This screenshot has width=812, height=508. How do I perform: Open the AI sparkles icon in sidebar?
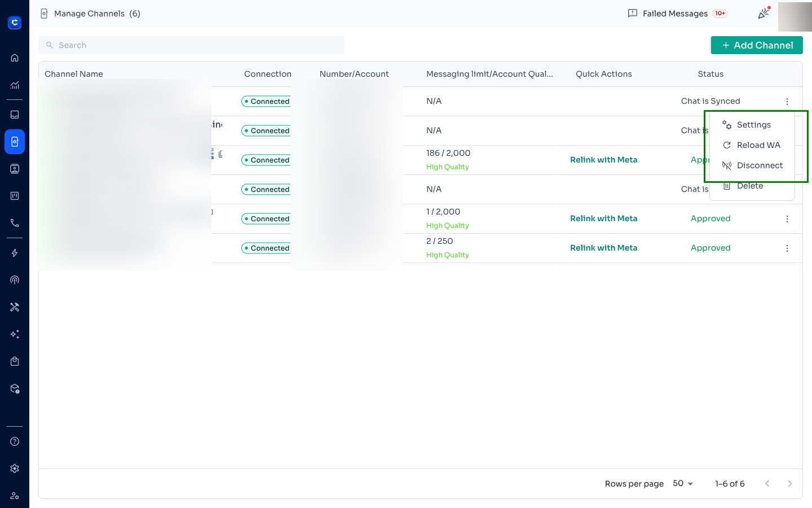(x=15, y=334)
